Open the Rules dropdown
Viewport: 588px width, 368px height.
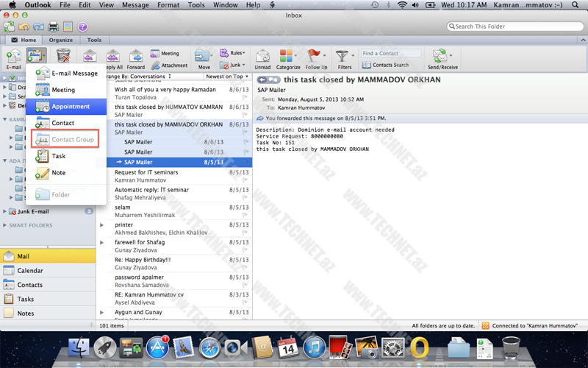click(237, 53)
